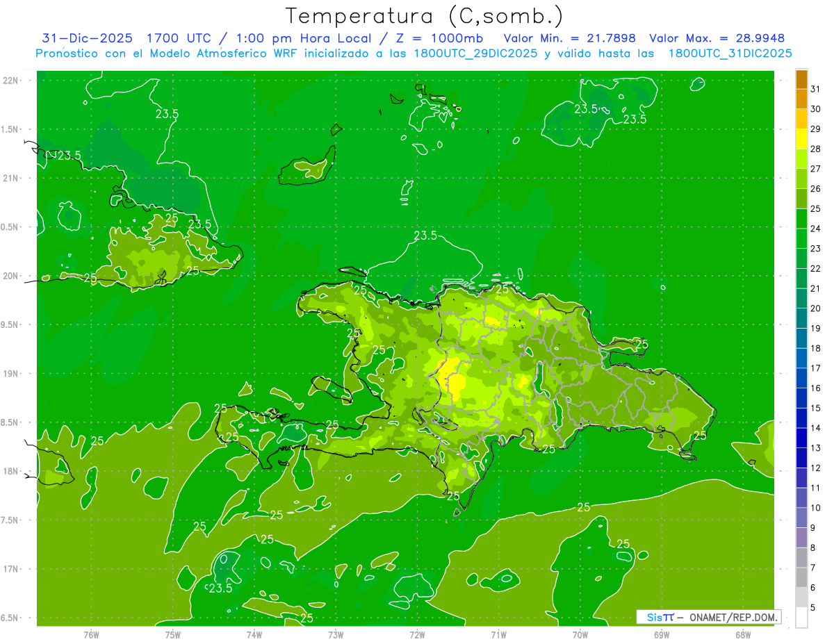Click the '74W' longitude axis label
This screenshot has height=644, width=834.
click(254, 635)
